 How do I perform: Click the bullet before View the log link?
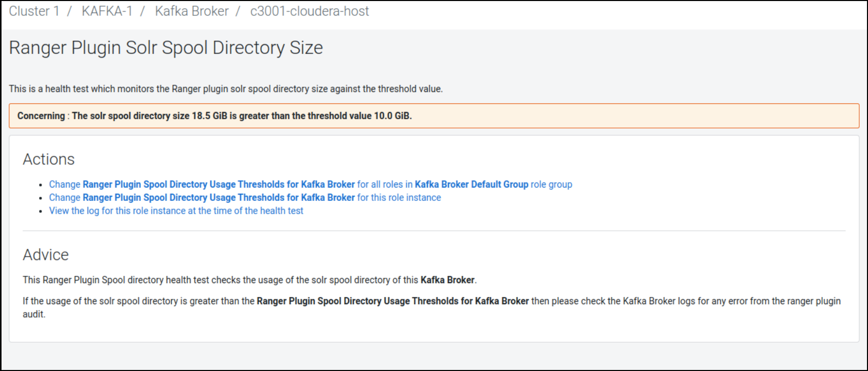tap(41, 211)
